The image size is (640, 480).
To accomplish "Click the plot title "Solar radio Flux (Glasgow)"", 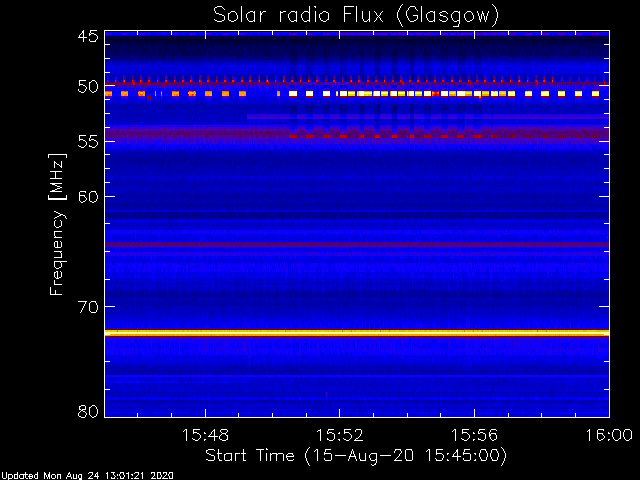I will coord(356,16).
